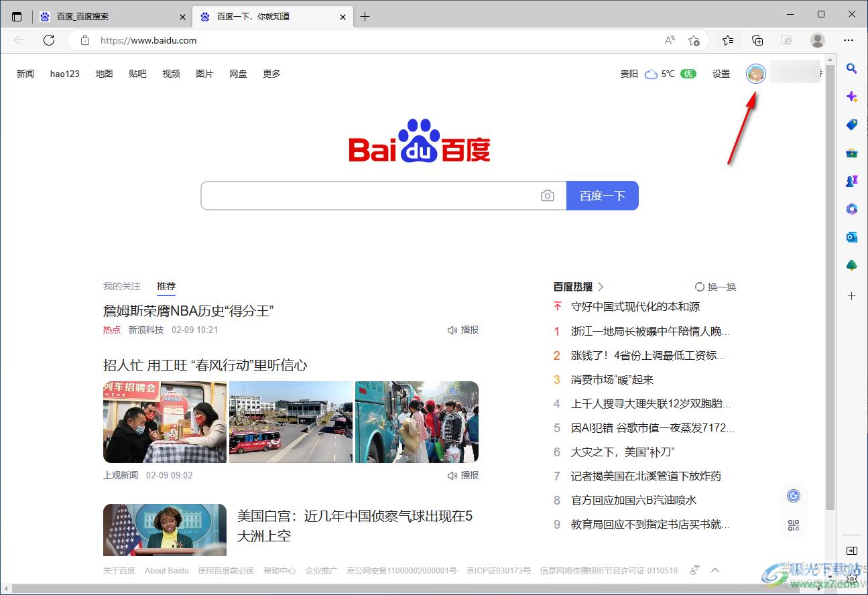
Task: Open the 贵阳 weather location link
Action: tap(629, 74)
